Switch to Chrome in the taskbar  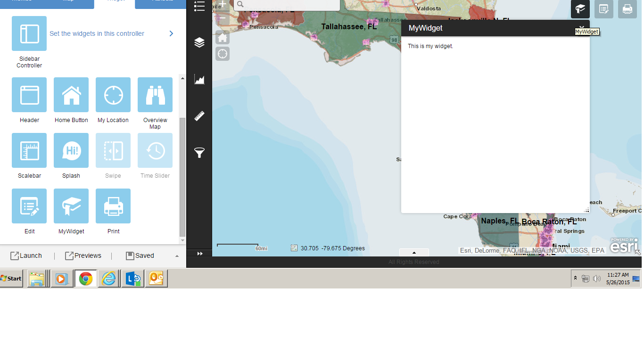pyautogui.click(x=85, y=279)
